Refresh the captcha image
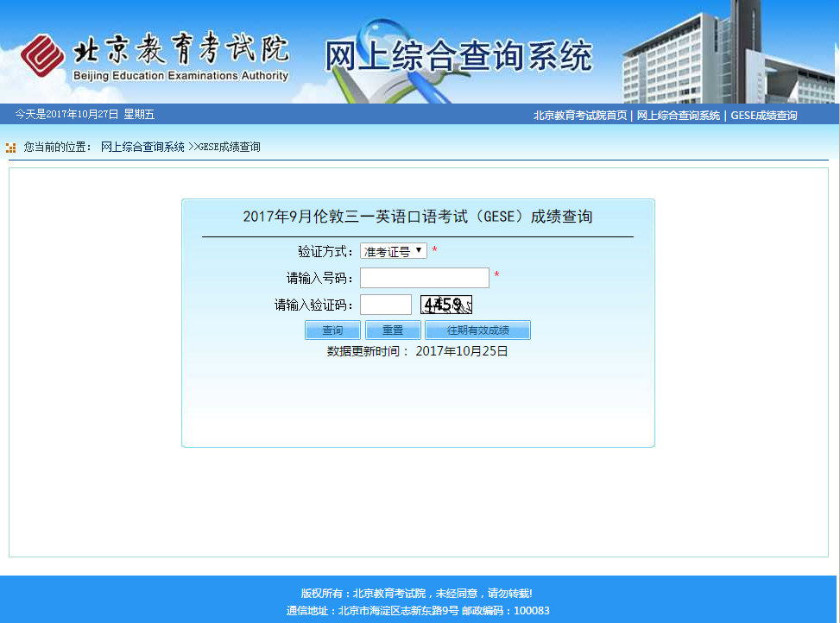 (445, 305)
